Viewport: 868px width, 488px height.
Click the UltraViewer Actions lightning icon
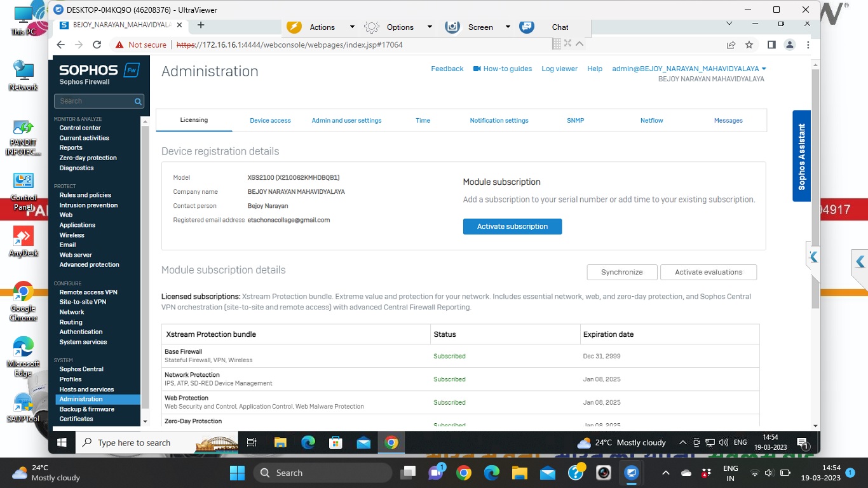(x=294, y=27)
